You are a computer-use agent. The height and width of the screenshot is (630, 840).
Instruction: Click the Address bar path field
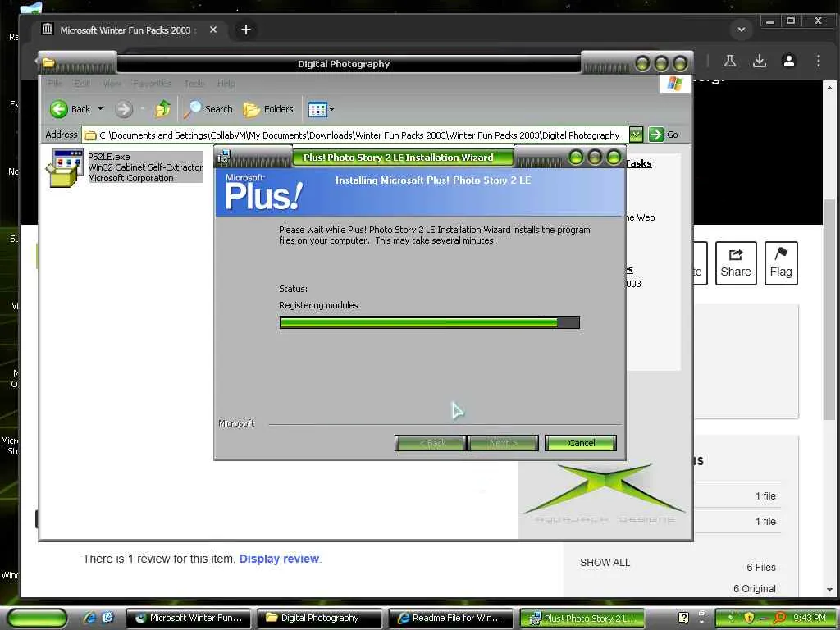coord(355,135)
